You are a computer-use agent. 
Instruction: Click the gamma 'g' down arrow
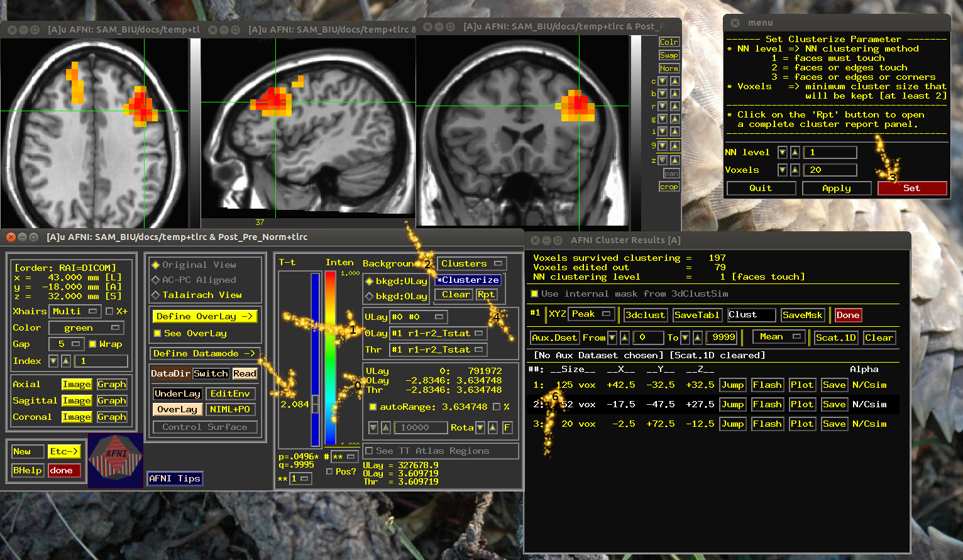pos(663,119)
